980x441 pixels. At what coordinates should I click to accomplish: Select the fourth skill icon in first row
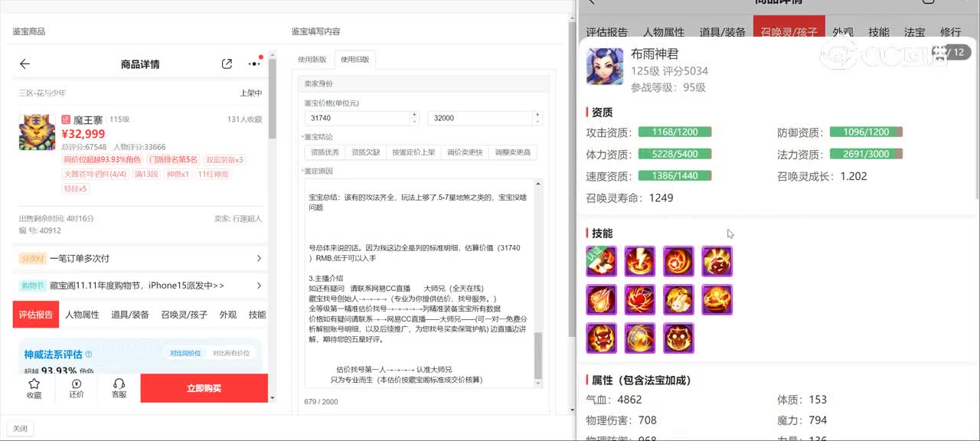[717, 261]
